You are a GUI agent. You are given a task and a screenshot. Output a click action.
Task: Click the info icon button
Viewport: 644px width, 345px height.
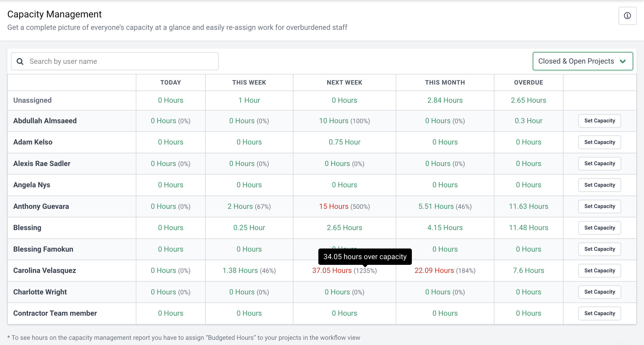627,16
